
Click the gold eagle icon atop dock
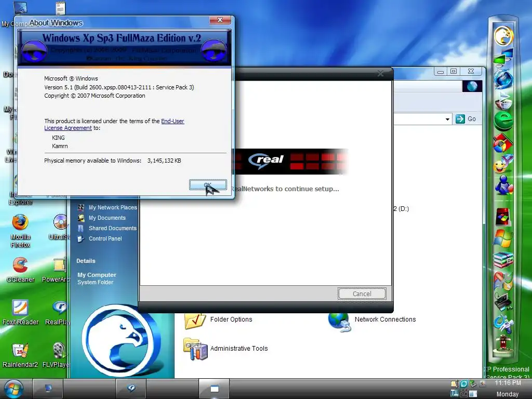pyautogui.click(x=503, y=36)
